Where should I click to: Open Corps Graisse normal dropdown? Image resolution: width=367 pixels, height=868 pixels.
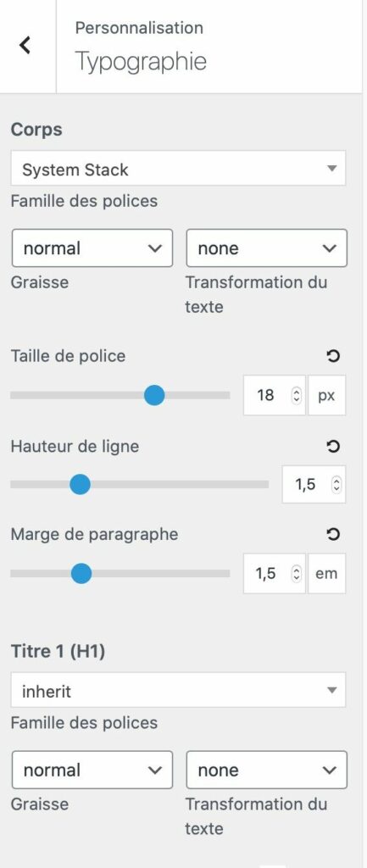tap(92, 248)
